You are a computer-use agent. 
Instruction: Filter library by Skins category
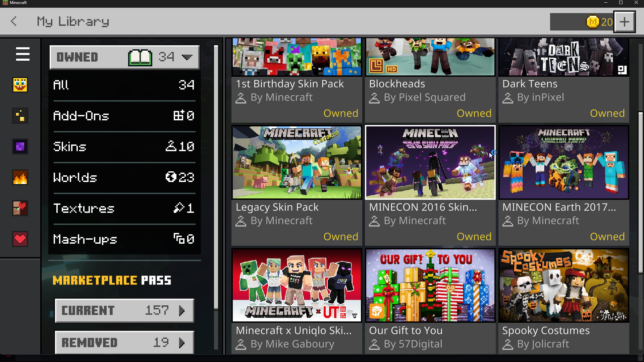(124, 146)
